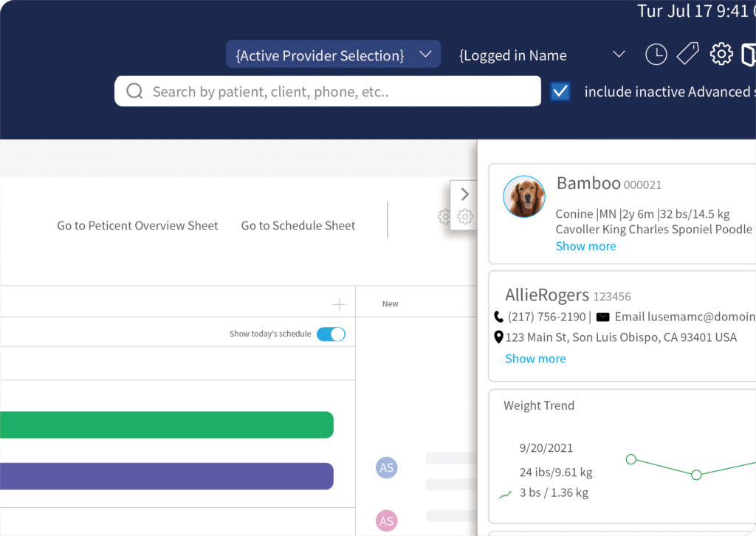This screenshot has width=756, height=536.
Task: Uncheck the include inactive checkbox
Action: [560, 92]
